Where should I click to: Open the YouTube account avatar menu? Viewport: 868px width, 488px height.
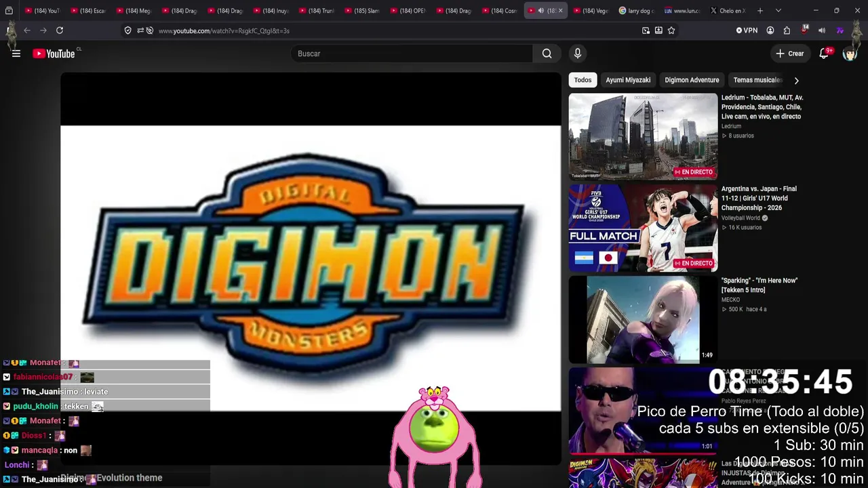coord(850,54)
